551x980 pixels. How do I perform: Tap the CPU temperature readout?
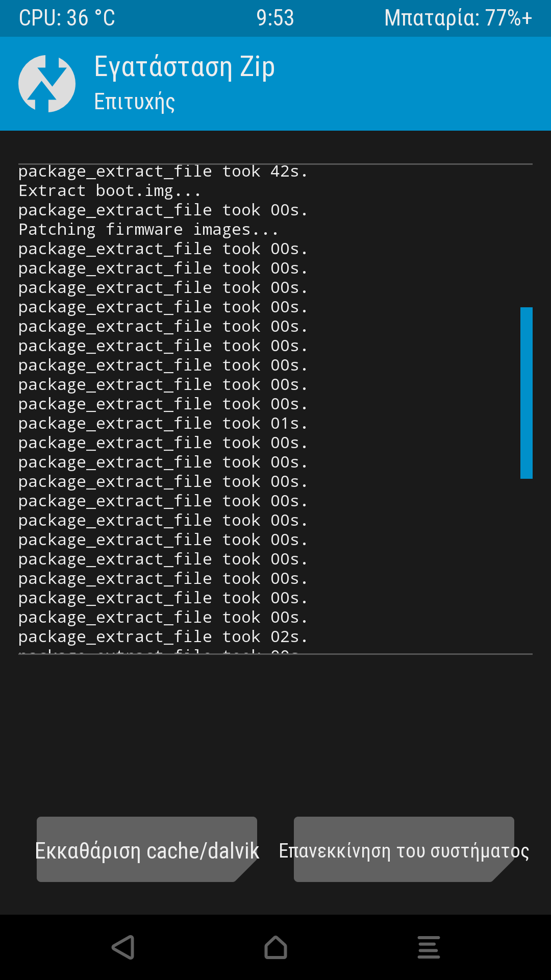67,18
